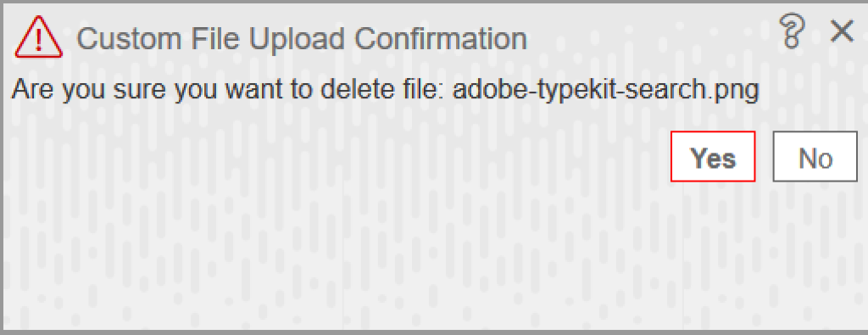Click the 'Are you sure' message text
Screen dimensions: 868x335
click(385, 90)
